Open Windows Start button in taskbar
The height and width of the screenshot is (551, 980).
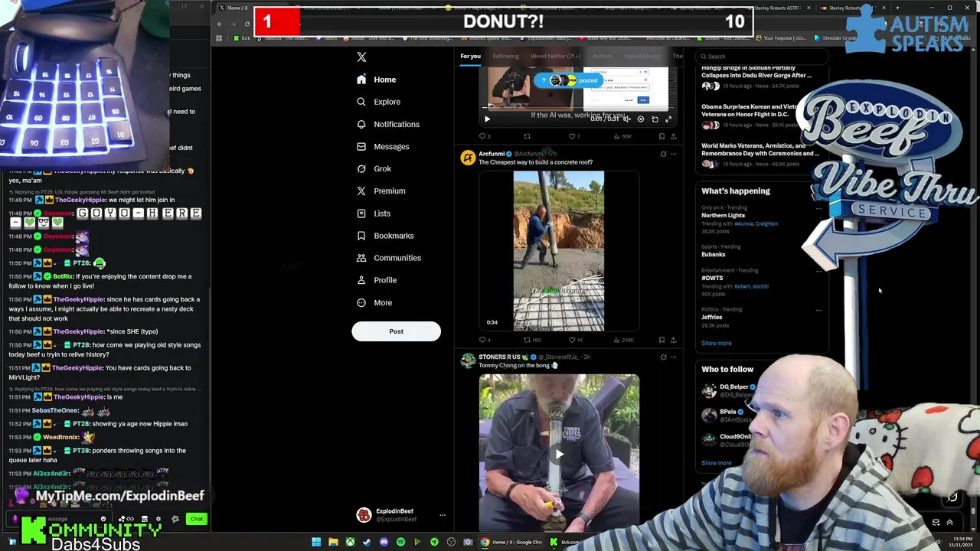pos(316,543)
